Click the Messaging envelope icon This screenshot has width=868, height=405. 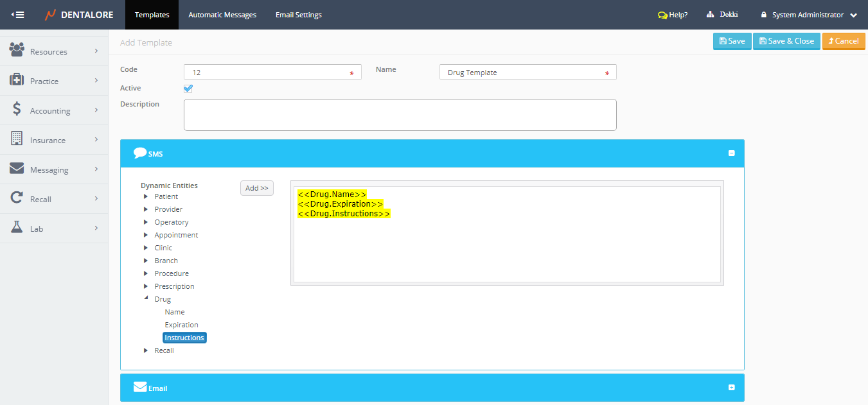tap(17, 169)
